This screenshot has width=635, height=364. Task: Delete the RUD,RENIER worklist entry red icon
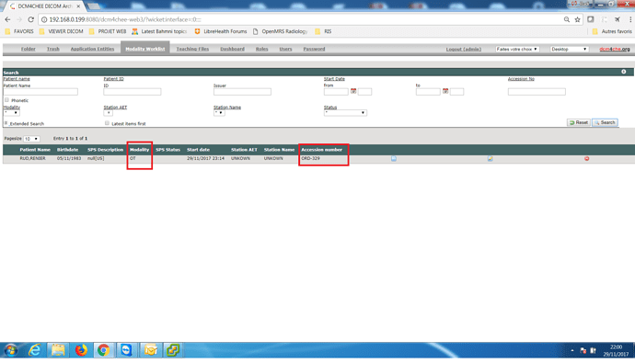(x=587, y=158)
